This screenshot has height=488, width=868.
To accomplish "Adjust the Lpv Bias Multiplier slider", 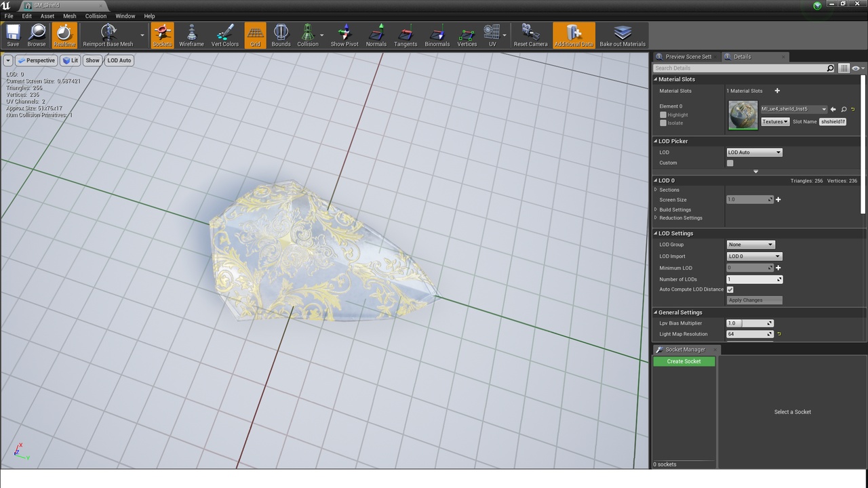I will (749, 323).
